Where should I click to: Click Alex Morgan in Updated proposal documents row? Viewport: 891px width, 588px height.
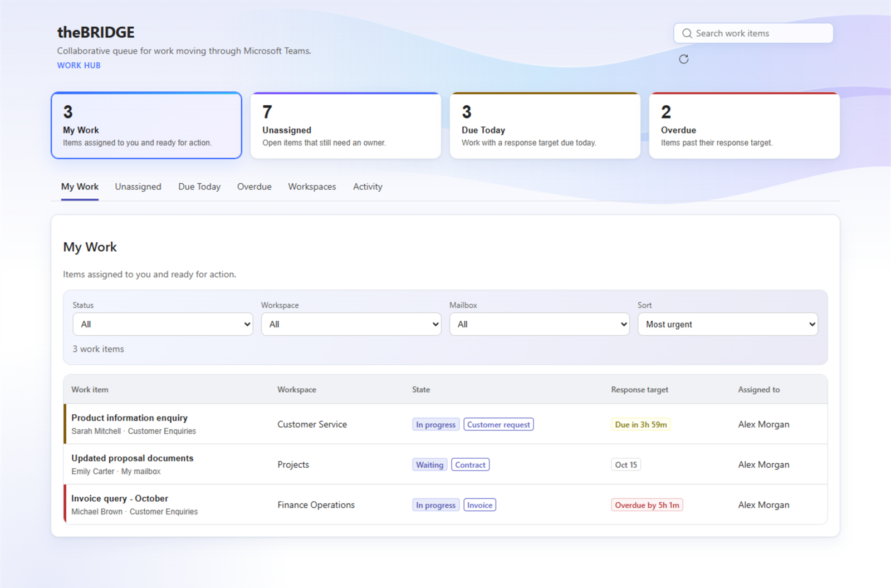pos(764,464)
